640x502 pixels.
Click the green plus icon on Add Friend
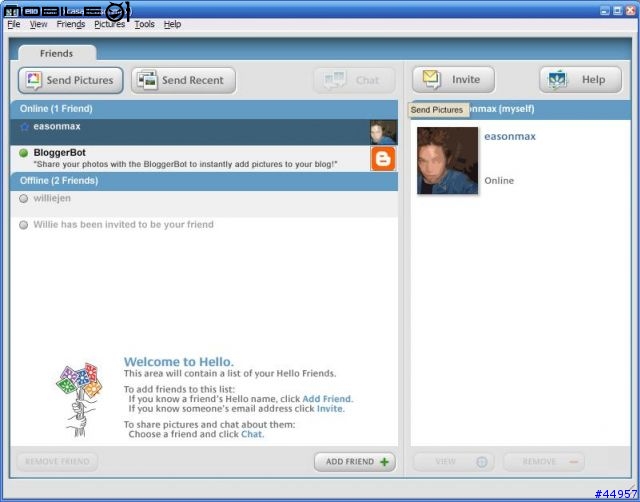coord(384,462)
